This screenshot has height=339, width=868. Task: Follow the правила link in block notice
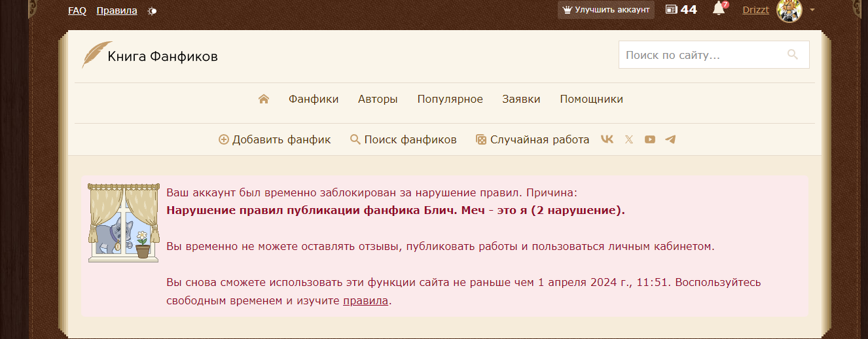(x=365, y=302)
